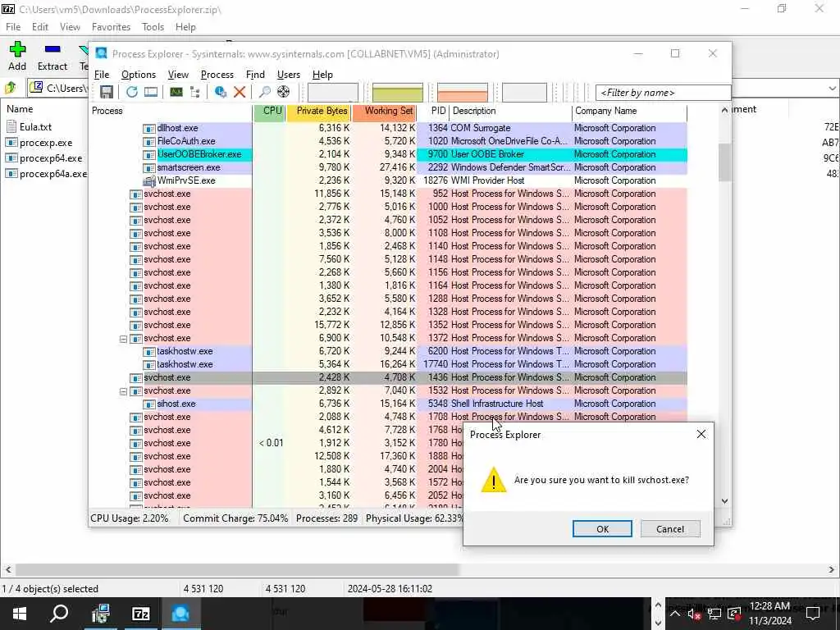The height and width of the screenshot is (630, 840).
Task: Click the Save toolbar icon in Process Explorer
Action: tap(107, 92)
